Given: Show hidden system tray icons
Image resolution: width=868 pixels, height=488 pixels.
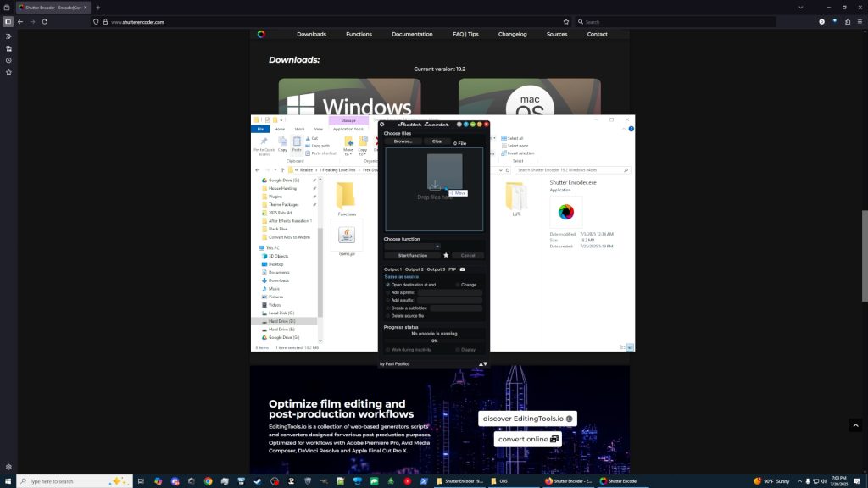Looking at the screenshot, I should [x=799, y=481].
